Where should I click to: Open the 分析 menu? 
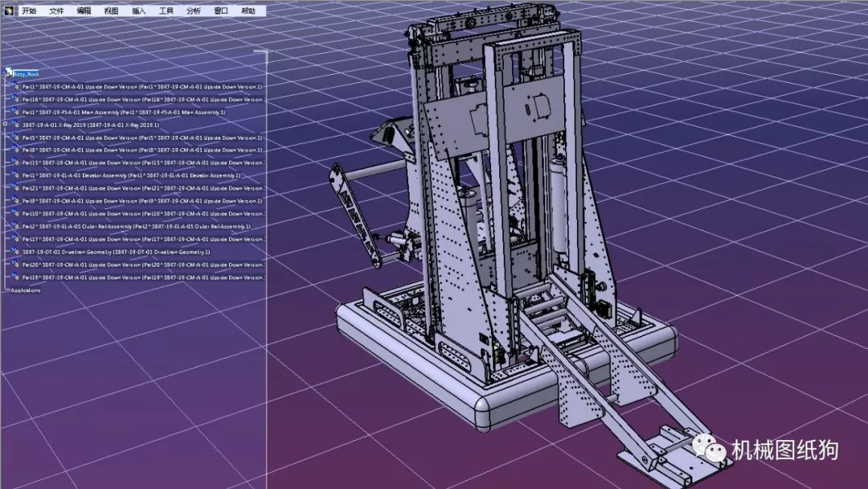tap(194, 10)
